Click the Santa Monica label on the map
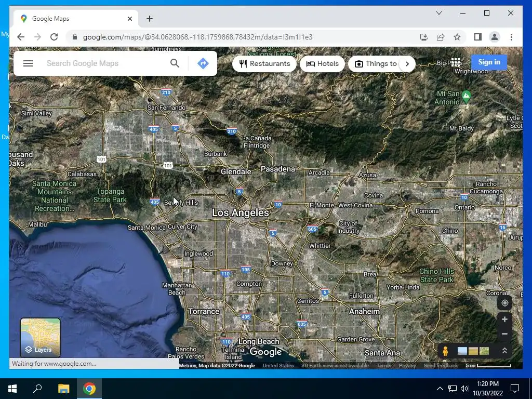This screenshot has width=532, height=399. pos(147,228)
